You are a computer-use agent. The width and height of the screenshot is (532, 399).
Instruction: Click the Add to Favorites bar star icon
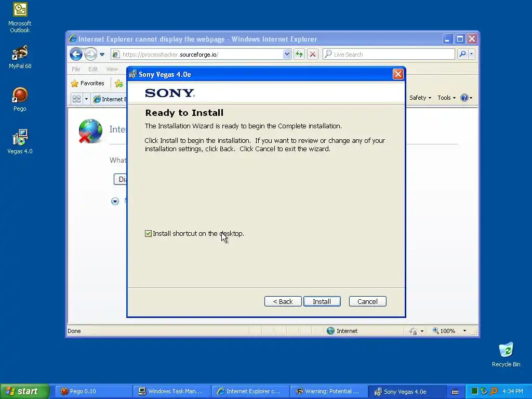point(119,84)
